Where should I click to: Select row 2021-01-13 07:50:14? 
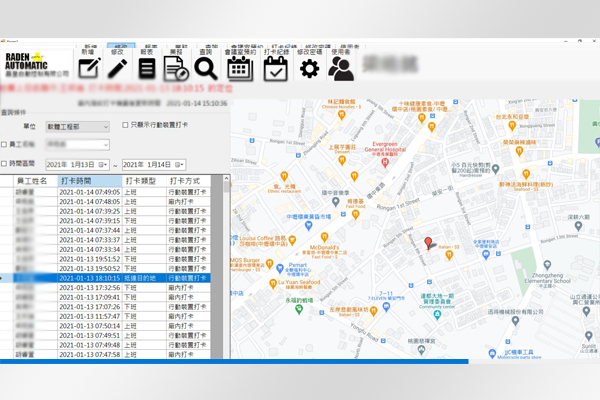click(105, 326)
